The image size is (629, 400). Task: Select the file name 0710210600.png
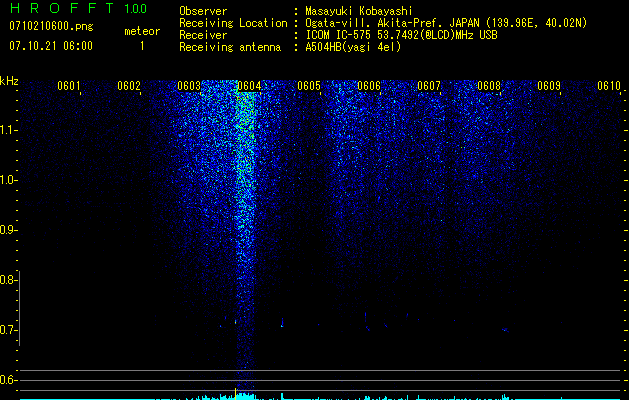click(x=51, y=26)
